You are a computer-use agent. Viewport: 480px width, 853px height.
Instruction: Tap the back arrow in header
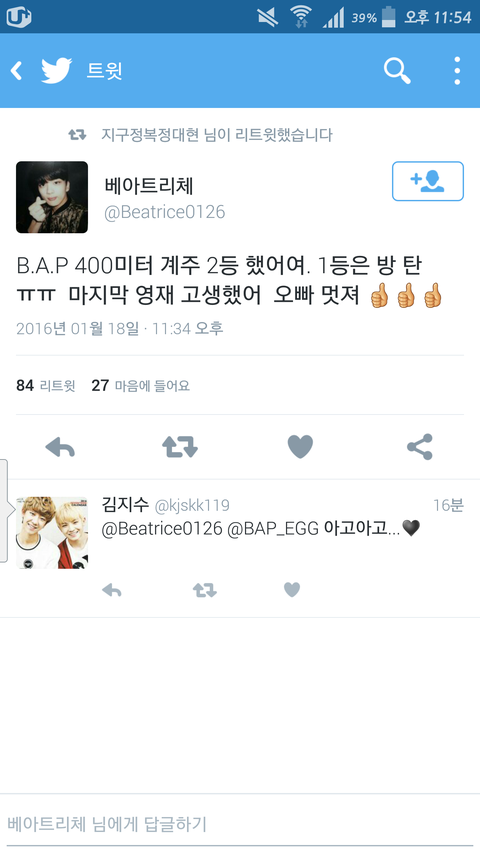point(17,71)
